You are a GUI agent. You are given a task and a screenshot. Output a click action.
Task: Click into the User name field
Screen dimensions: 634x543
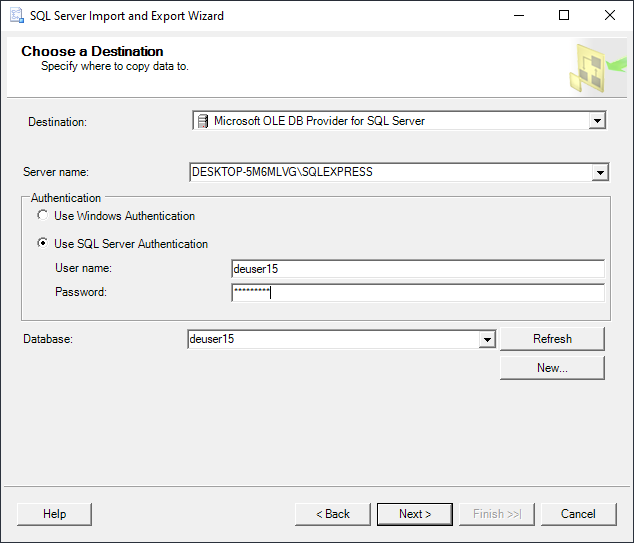tap(417, 269)
